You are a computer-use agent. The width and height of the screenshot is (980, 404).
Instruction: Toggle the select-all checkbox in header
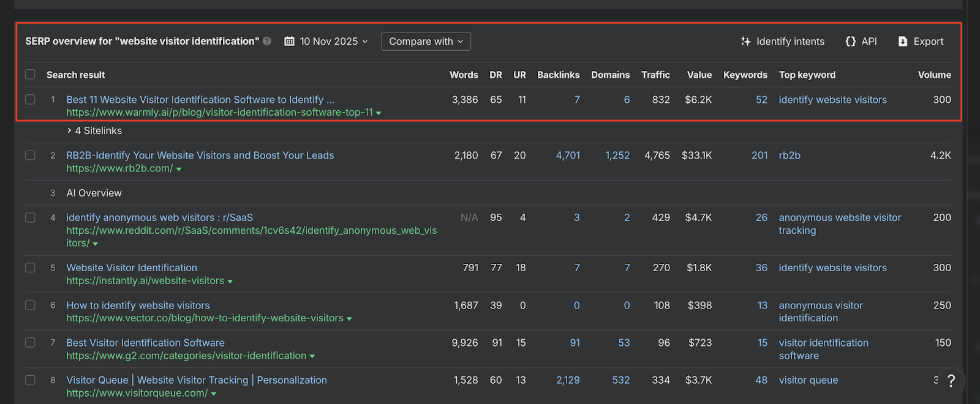click(30, 75)
